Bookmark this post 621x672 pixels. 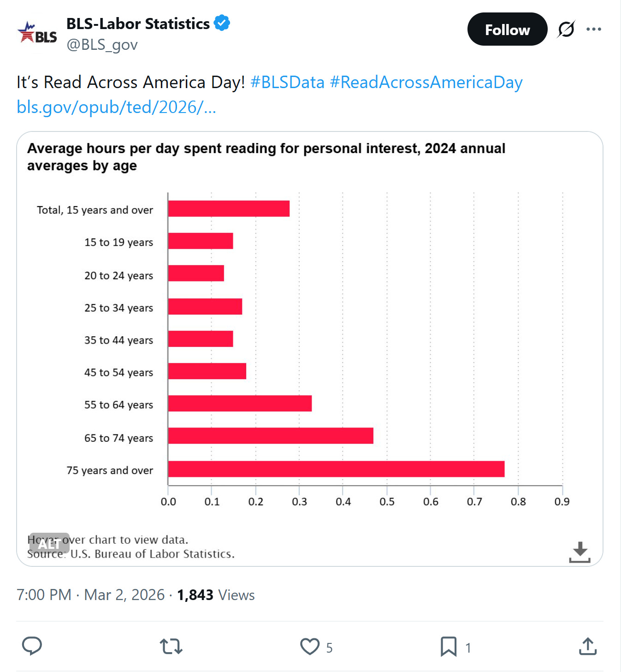(448, 646)
